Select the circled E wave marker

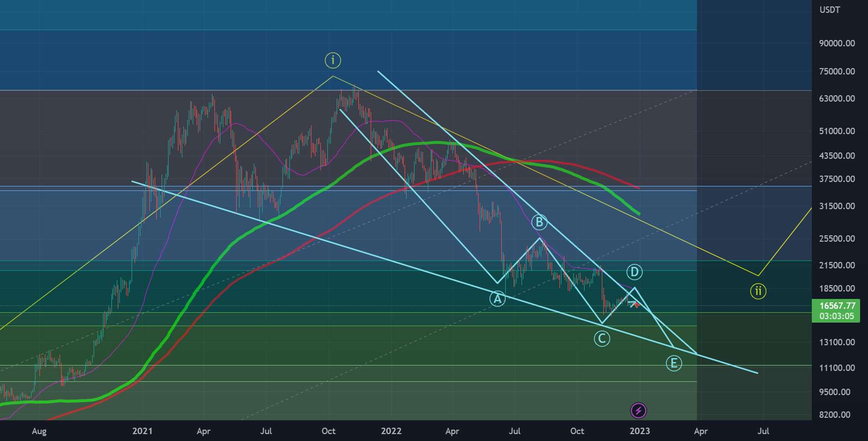(x=674, y=364)
